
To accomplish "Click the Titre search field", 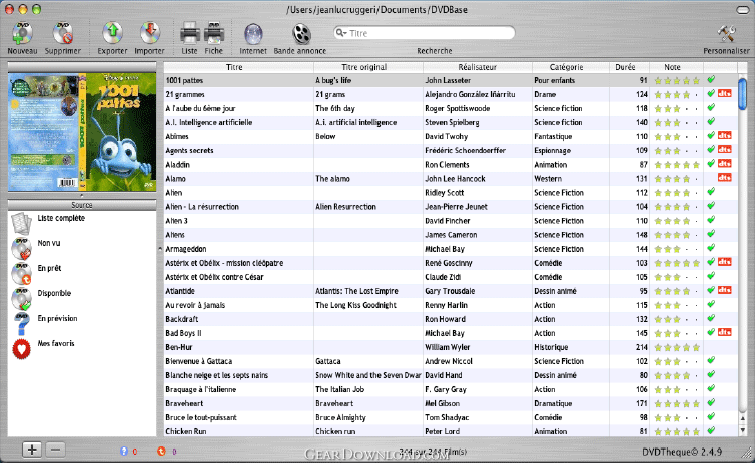I will (x=424, y=33).
